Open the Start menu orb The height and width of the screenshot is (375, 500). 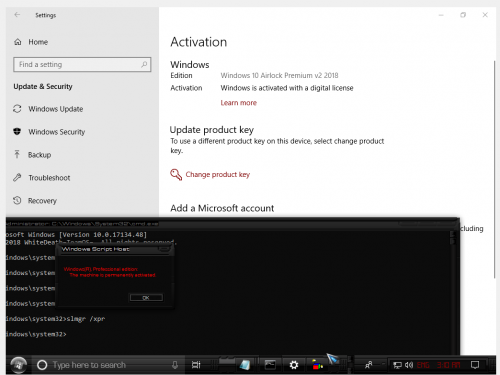[x=19, y=365]
